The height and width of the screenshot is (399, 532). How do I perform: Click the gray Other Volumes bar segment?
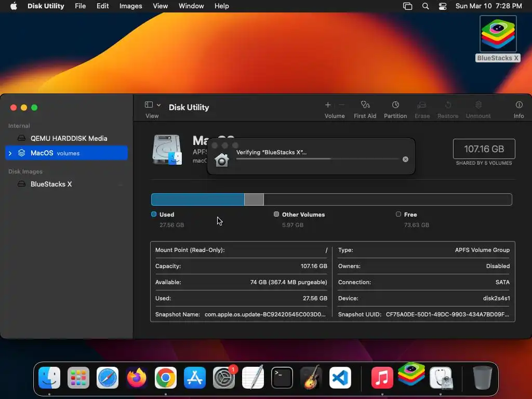pyautogui.click(x=254, y=199)
